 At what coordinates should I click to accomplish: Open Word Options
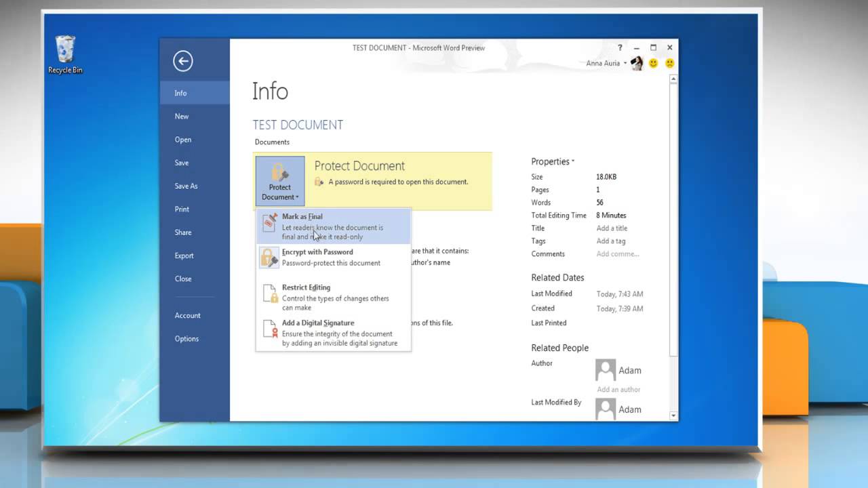pyautogui.click(x=195, y=338)
